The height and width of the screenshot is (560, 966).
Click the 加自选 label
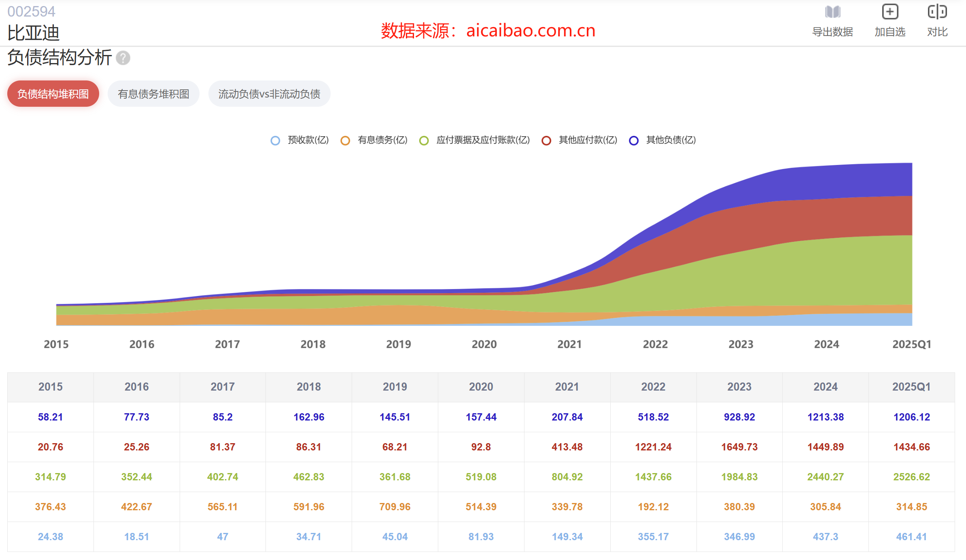890,32
